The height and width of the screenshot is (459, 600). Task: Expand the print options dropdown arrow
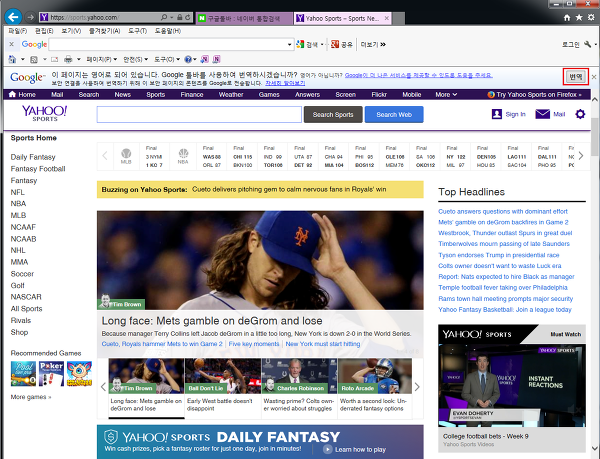(x=78, y=59)
